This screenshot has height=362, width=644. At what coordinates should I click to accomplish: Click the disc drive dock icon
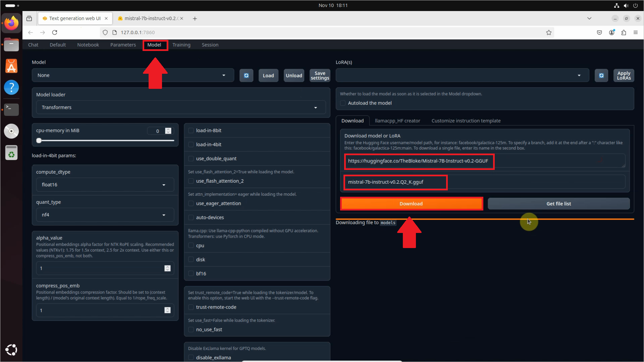[x=11, y=131]
